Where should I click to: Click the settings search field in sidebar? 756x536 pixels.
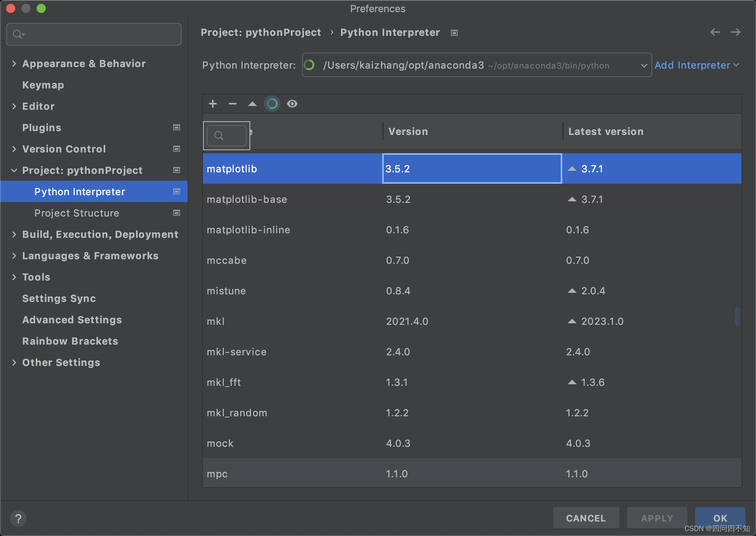pos(94,34)
